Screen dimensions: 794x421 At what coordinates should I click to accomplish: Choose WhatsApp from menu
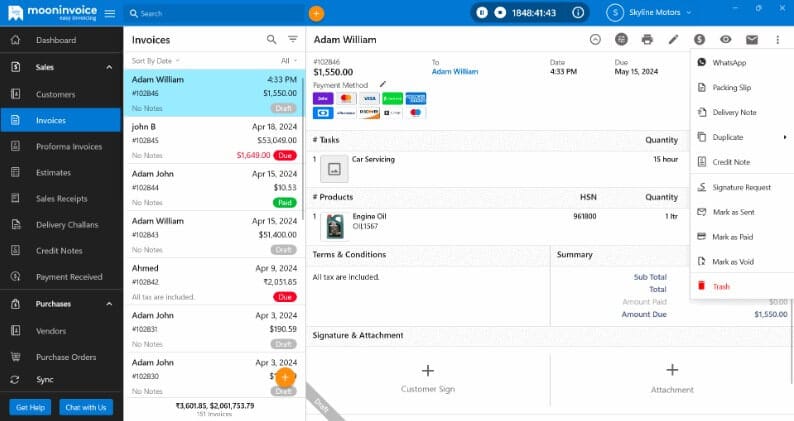742,63
